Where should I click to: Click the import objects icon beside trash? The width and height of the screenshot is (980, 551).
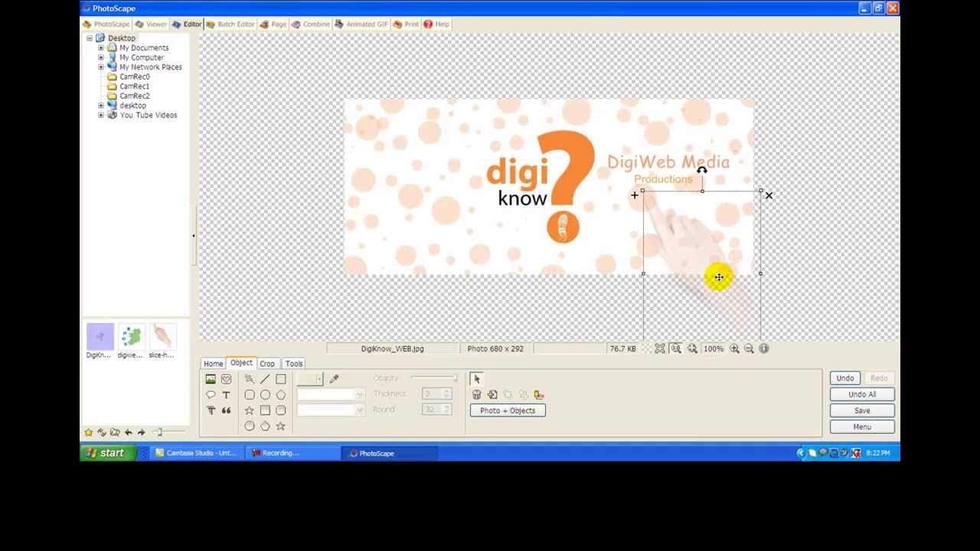point(492,395)
